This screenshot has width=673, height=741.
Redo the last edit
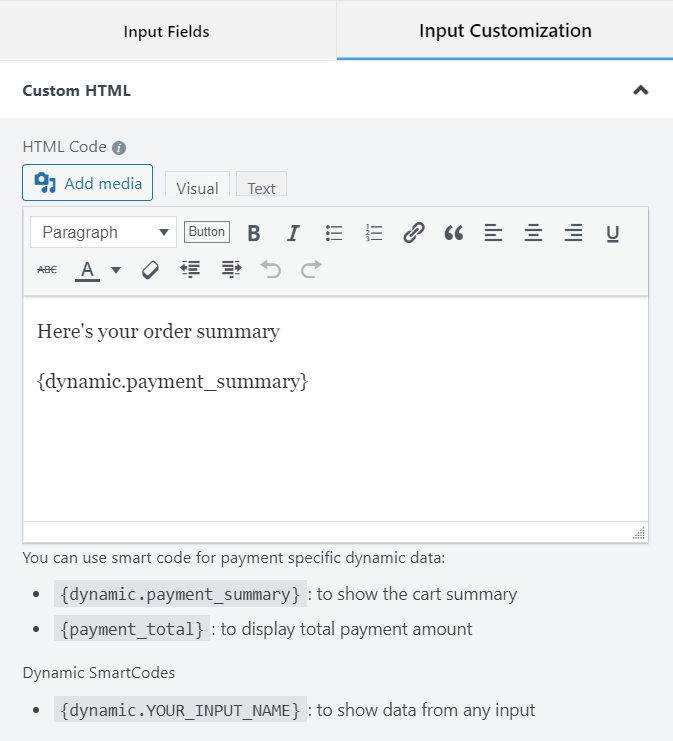pyautogui.click(x=311, y=269)
